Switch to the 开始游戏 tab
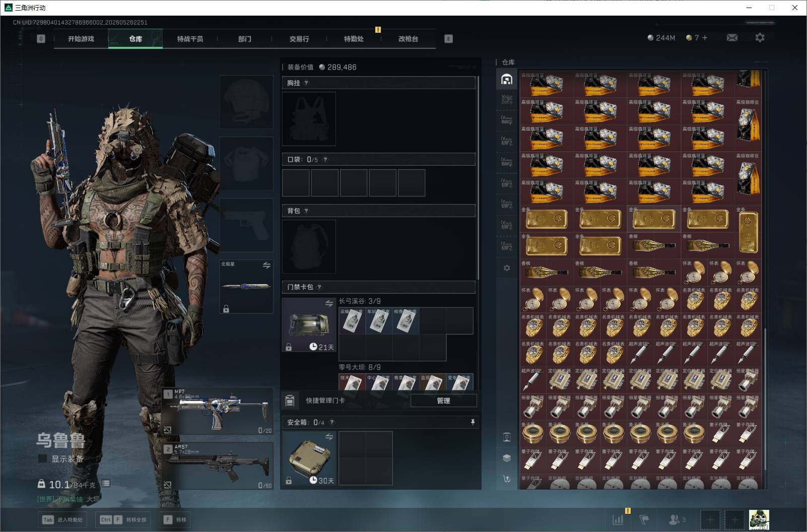This screenshot has width=807, height=532. [x=81, y=39]
